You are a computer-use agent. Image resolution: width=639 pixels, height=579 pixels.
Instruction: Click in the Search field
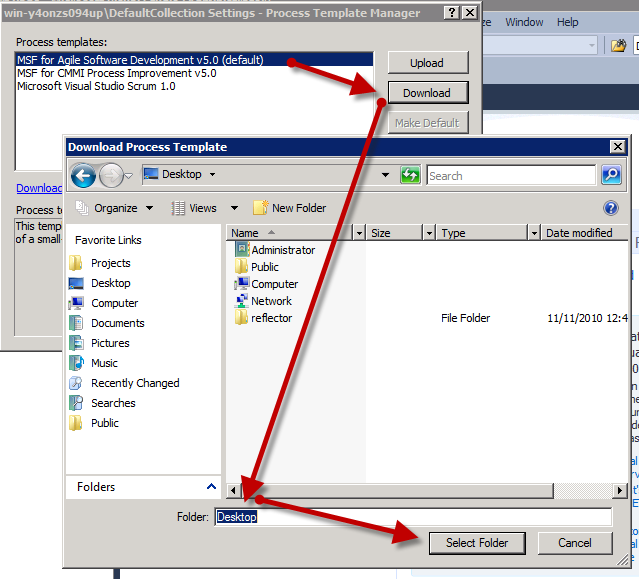pyautogui.click(x=511, y=176)
